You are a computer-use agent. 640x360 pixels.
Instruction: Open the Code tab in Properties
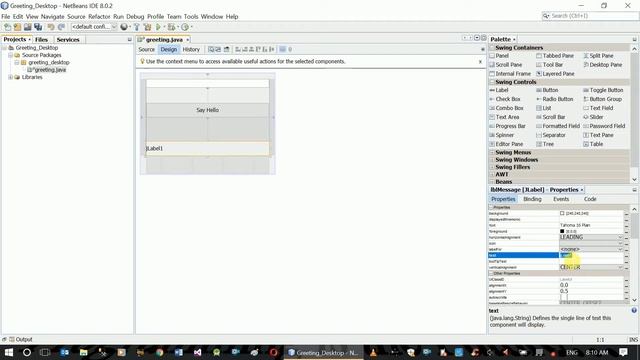590,199
